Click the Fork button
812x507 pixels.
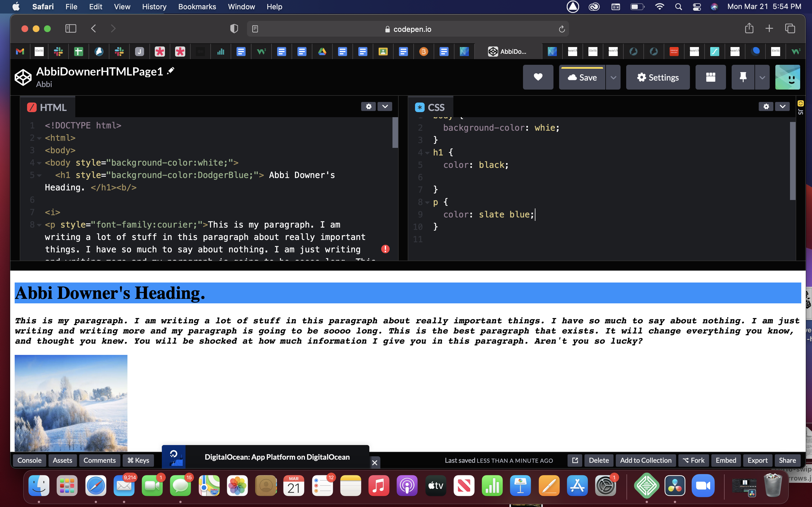coord(694,461)
